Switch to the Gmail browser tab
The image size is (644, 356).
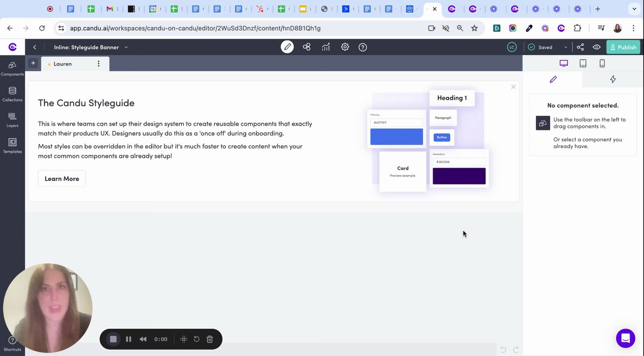(110, 9)
